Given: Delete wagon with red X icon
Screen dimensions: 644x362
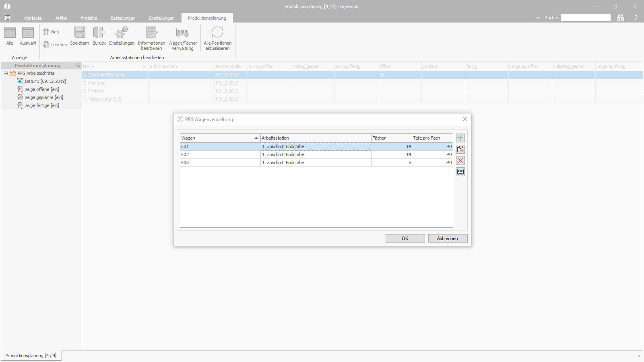Looking at the screenshot, I should click(x=460, y=160).
